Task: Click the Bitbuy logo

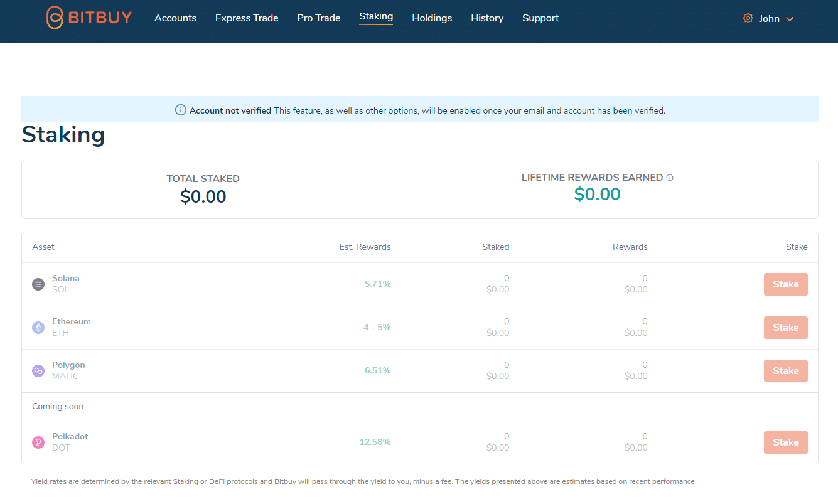Action: click(89, 18)
